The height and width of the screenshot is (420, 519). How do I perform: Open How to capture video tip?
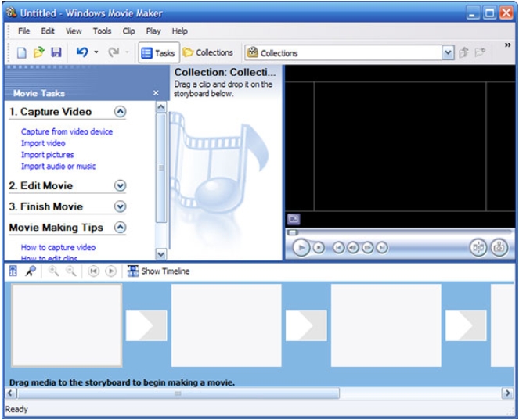58,247
